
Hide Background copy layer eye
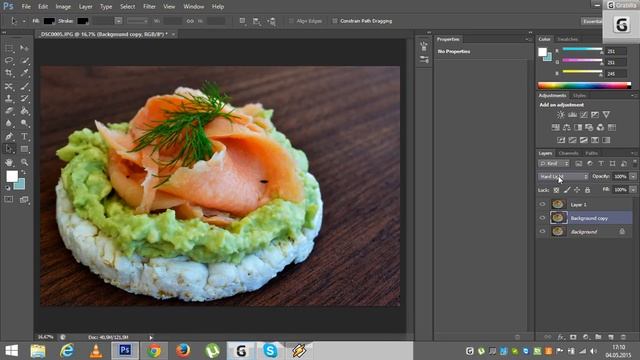click(542, 218)
